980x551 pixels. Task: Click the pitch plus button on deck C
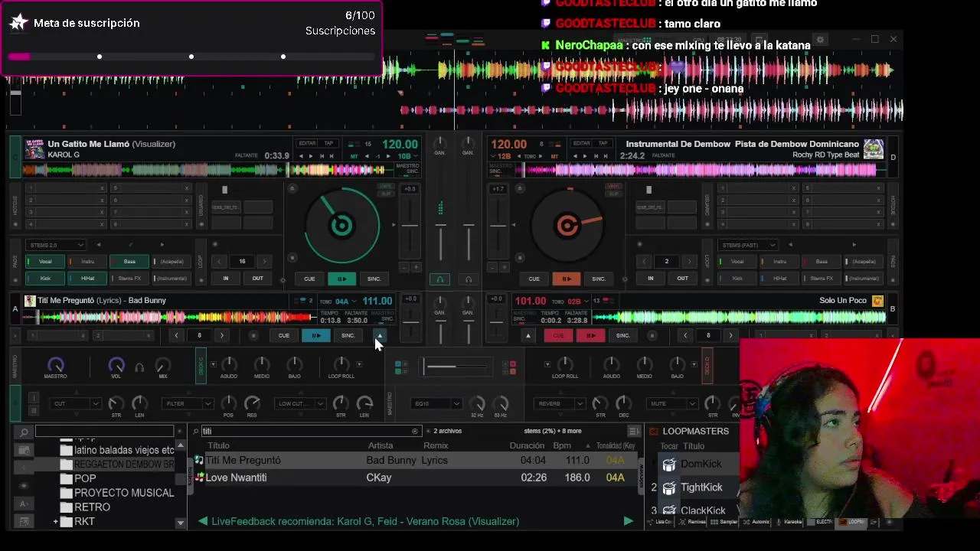[416, 267]
